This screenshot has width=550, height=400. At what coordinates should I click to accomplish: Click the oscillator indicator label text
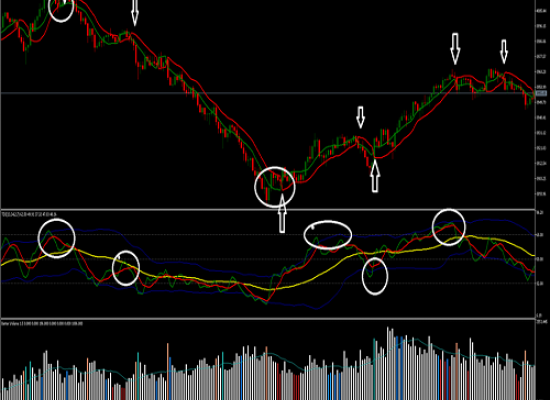pos(29,214)
